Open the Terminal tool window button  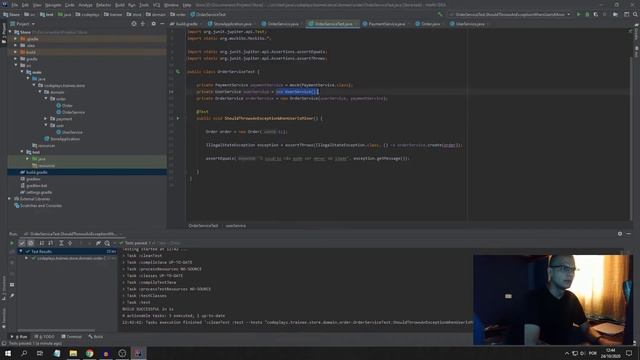pos(71,337)
